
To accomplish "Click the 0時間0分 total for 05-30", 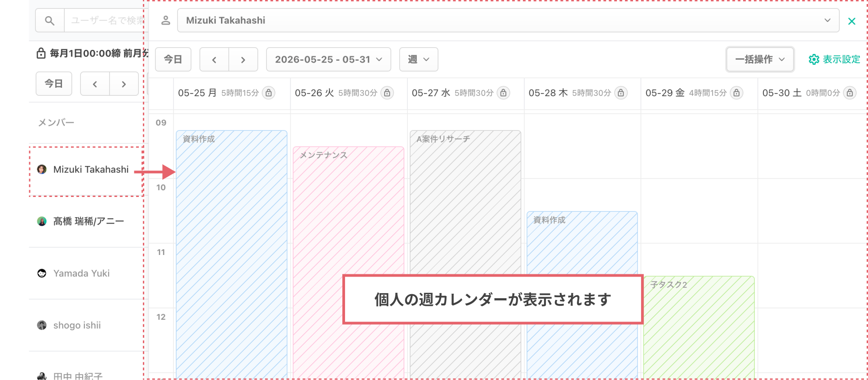I will click(823, 93).
